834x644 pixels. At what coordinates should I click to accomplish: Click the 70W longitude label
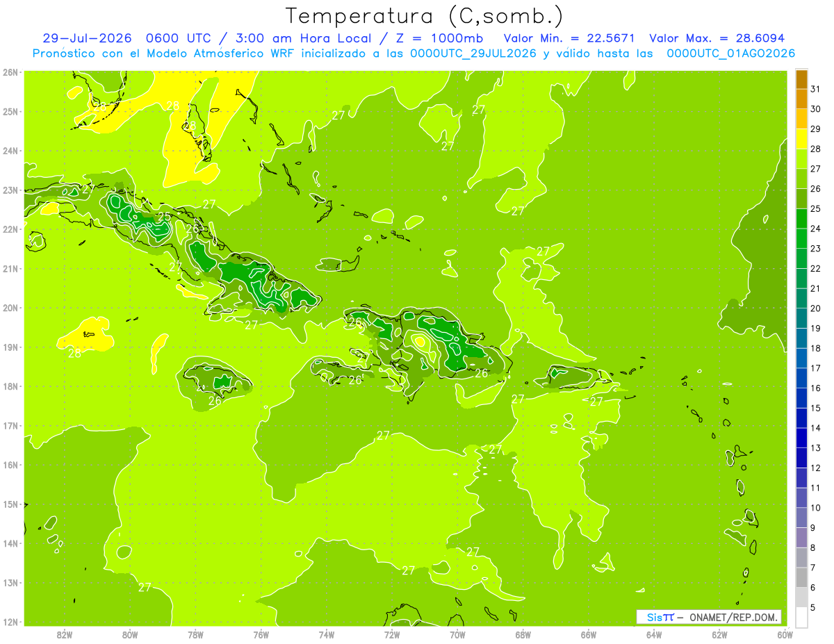[x=457, y=634]
